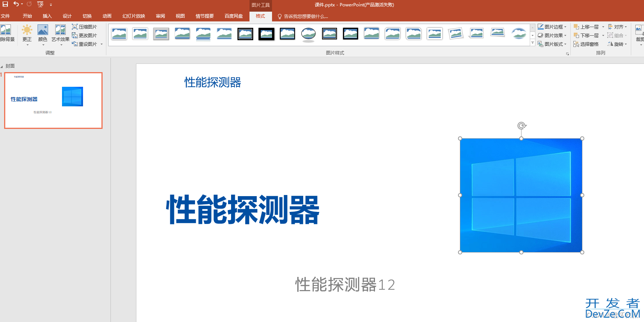Apply the beveled oval black picture style

pos(308,35)
